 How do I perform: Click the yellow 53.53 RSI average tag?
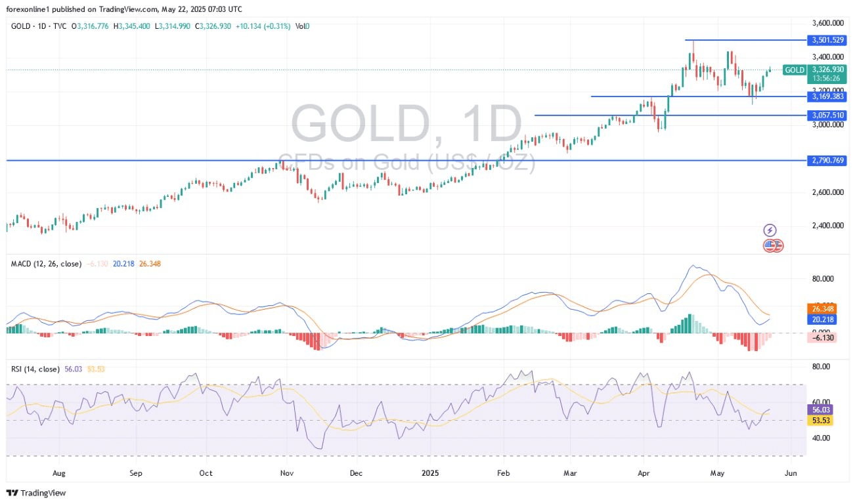pyautogui.click(x=822, y=420)
